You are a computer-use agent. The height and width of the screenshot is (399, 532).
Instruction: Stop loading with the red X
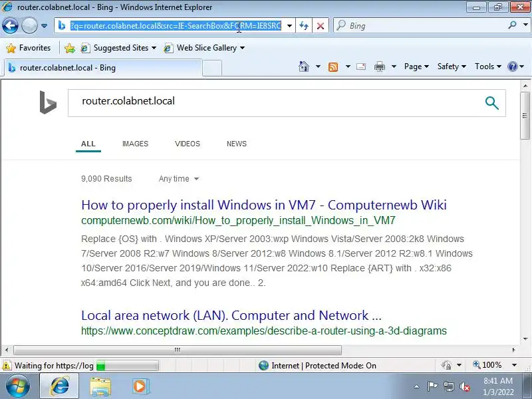[x=321, y=26]
